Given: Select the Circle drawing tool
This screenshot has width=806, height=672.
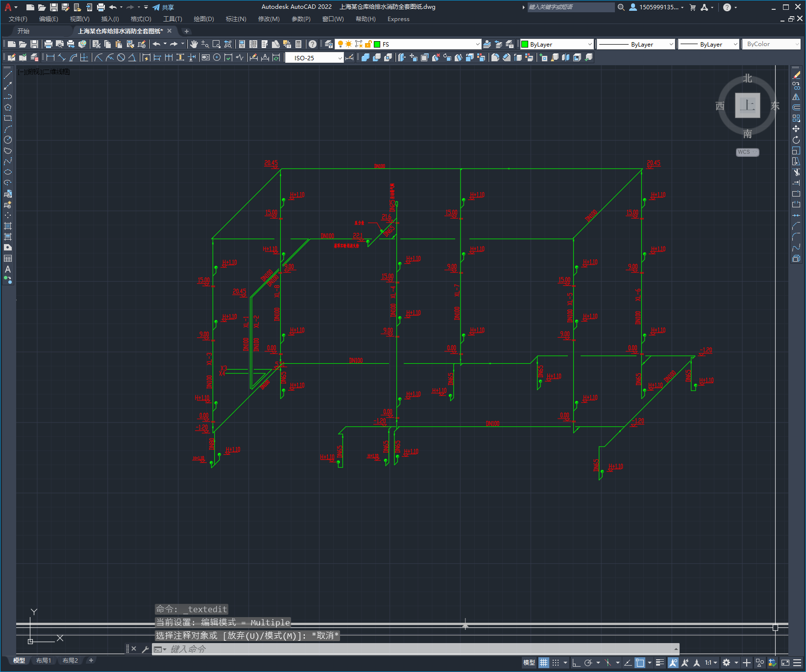Looking at the screenshot, I should [8, 140].
